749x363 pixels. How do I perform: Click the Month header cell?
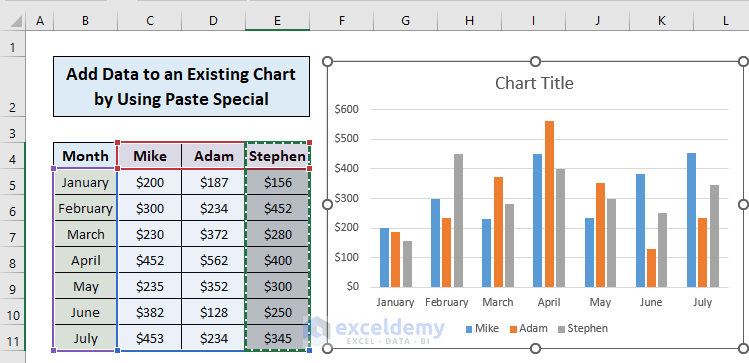tap(86, 156)
